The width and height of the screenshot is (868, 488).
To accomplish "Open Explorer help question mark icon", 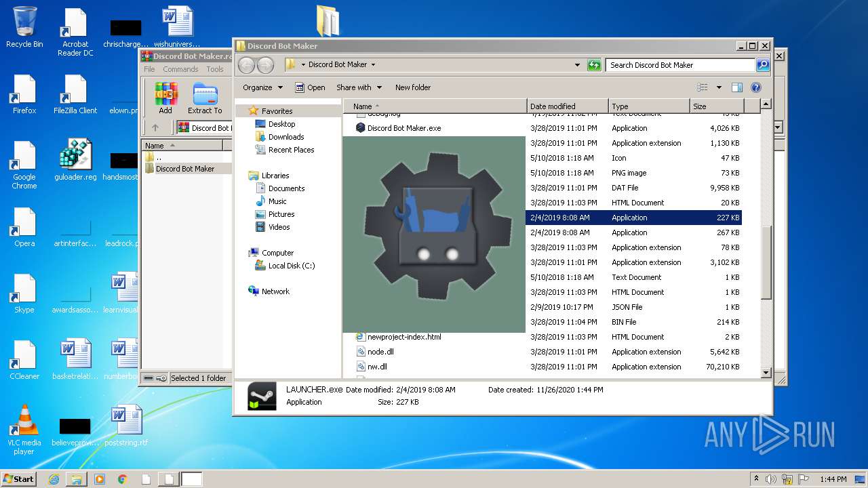I will tap(756, 87).
